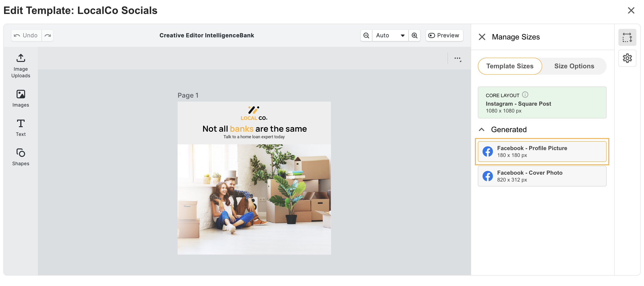Click the redo arrow icon
Viewport: 644px width, 286px height.
pos(48,35)
